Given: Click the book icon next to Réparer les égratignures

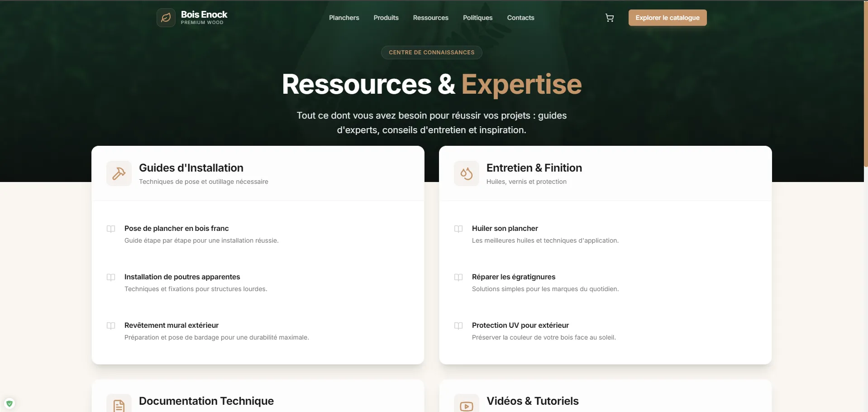Looking at the screenshot, I should pyautogui.click(x=458, y=277).
